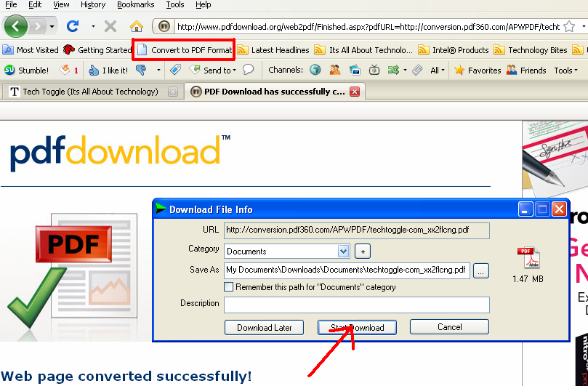Open the History menu
This screenshot has width=588, height=386.
point(93,4)
